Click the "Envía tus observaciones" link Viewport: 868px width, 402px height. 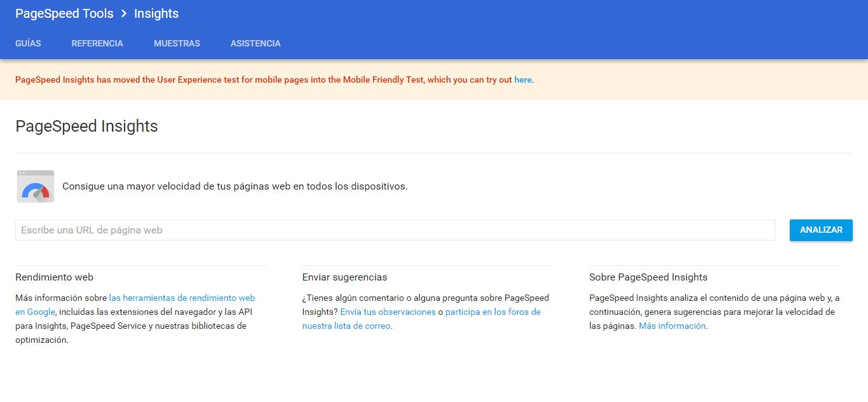point(388,312)
